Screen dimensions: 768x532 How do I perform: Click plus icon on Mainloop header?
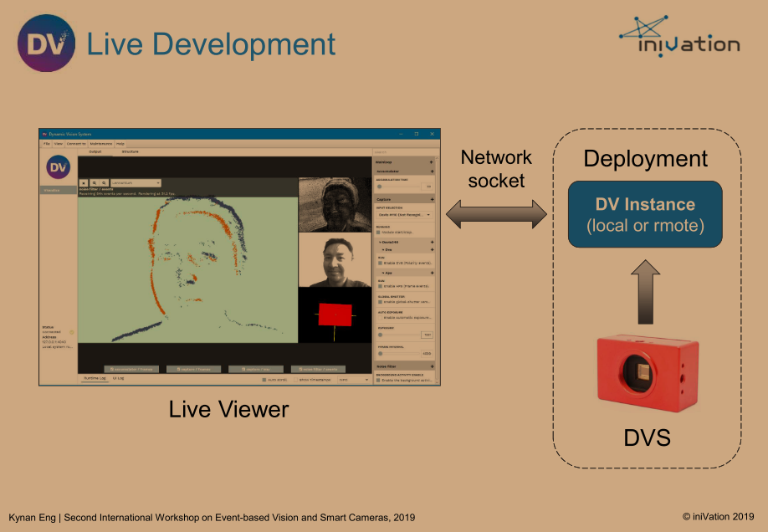431,162
